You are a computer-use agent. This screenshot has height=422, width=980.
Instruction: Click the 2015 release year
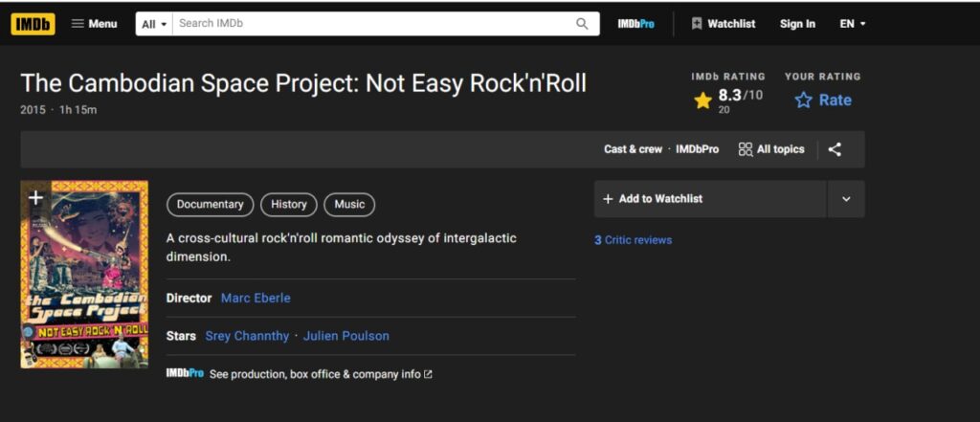(33, 110)
